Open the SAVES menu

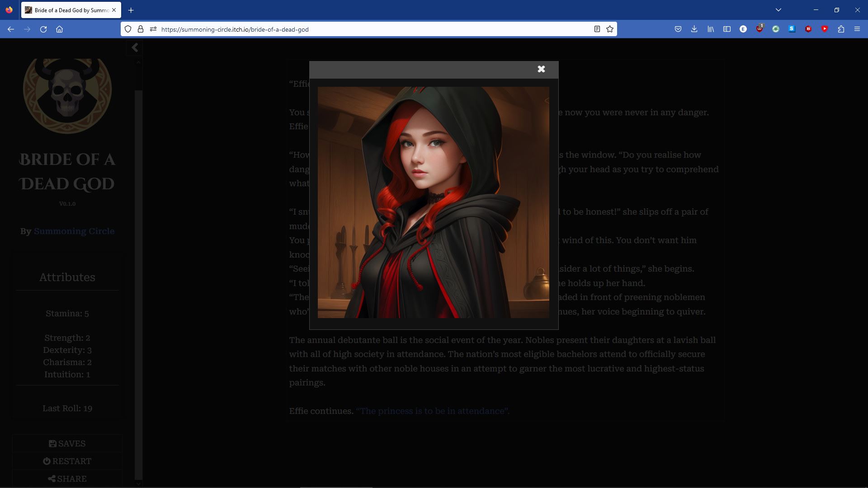pos(67,444)
